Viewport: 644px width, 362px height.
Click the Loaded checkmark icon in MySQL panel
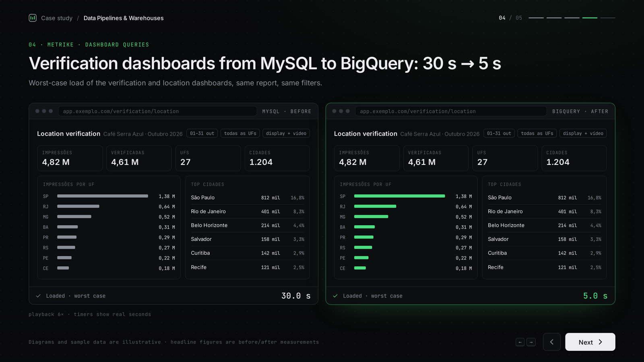click(38, 296)
